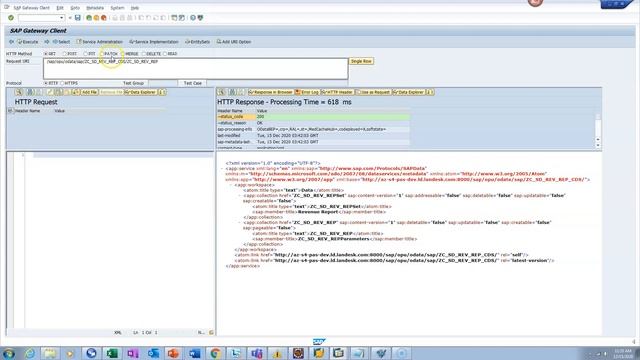Click the Response in Browser button
The height and width of the screenshot is (360, 640).
271,92
